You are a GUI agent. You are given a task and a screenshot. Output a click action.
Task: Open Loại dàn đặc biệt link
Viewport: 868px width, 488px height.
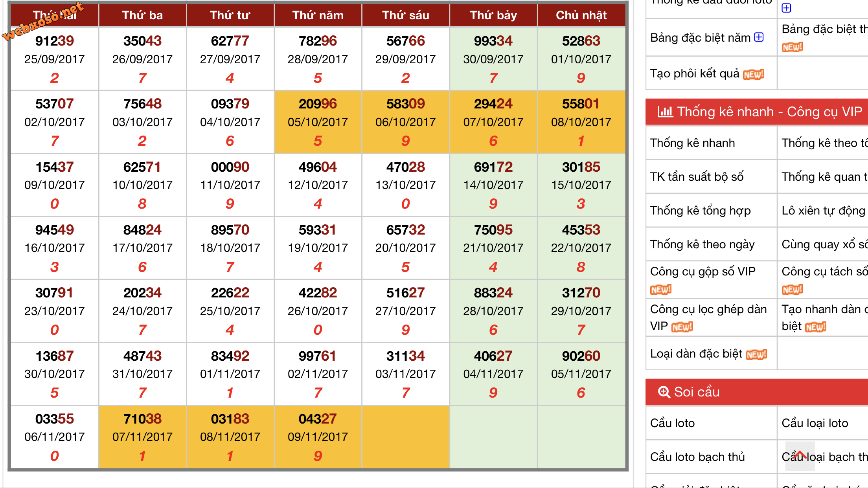coord(696,354)
